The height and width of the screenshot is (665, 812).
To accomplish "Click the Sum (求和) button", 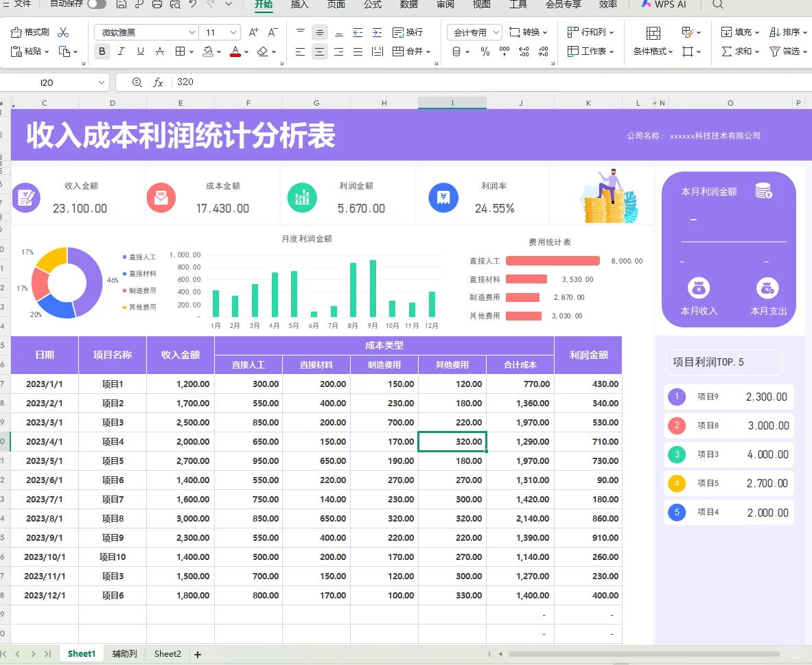I will tap(740, 51).
